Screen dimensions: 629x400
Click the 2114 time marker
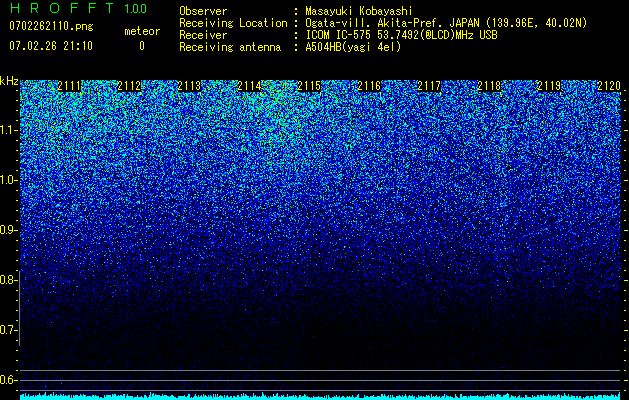point(249,86)
